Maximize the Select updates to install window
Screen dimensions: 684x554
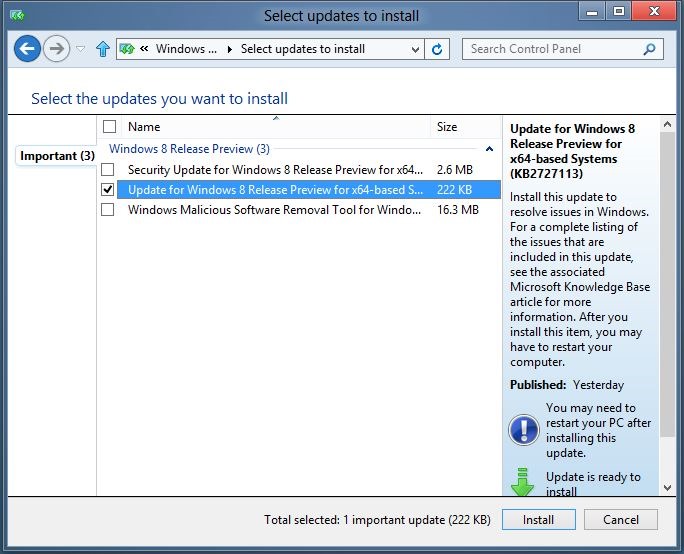click(x=619, y=11)
